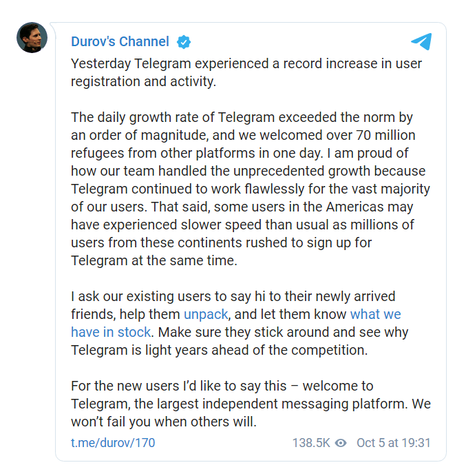Image resolution: width=466 pixels, height=476 pixels.
Task: Click the "have in stock" link text
Action: (x=110, y=332)
